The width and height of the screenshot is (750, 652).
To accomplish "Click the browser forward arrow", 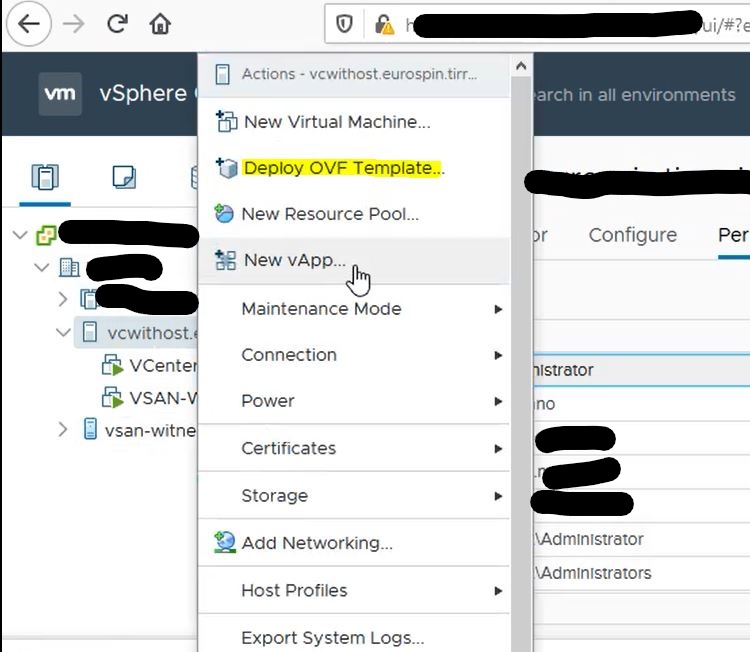I will (x=73, y=24).
